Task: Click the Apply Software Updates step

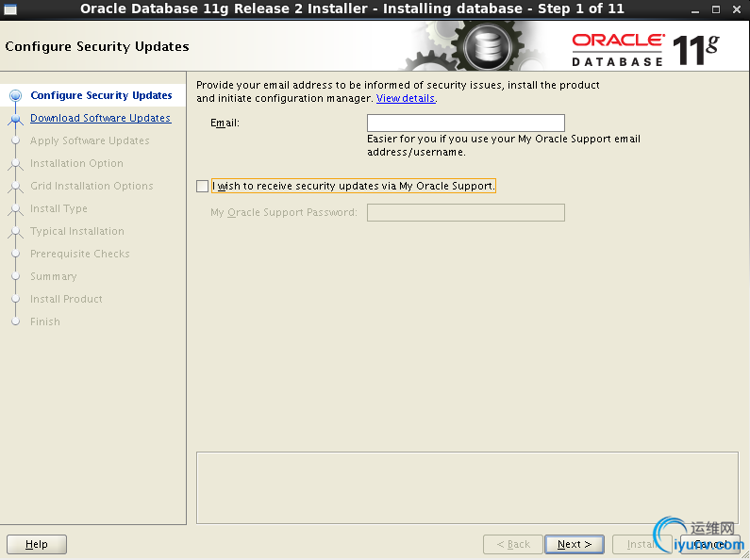Action: [90, 140]
